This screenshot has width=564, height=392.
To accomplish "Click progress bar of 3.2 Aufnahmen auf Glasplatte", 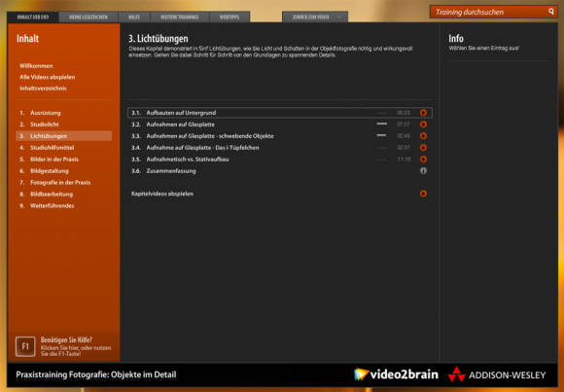I will tap(382, 124).
